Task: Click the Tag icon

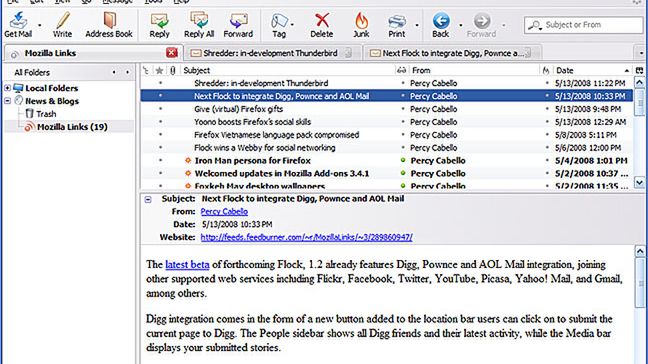Action: point(279,21)
